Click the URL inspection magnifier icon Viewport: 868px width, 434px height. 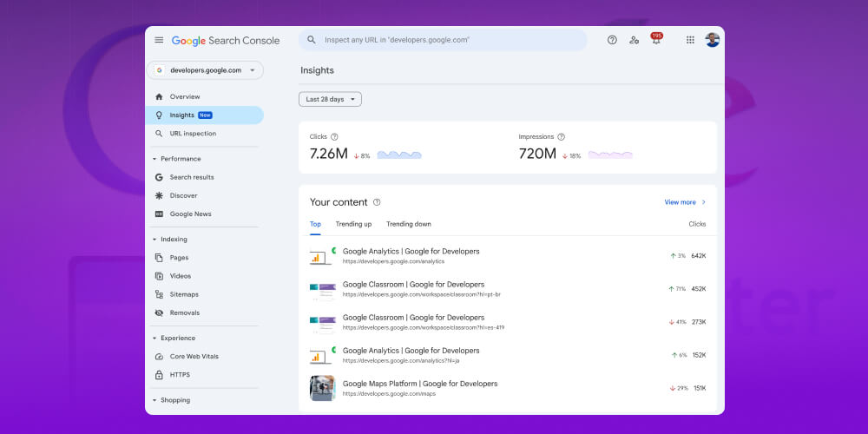point(159,134)
